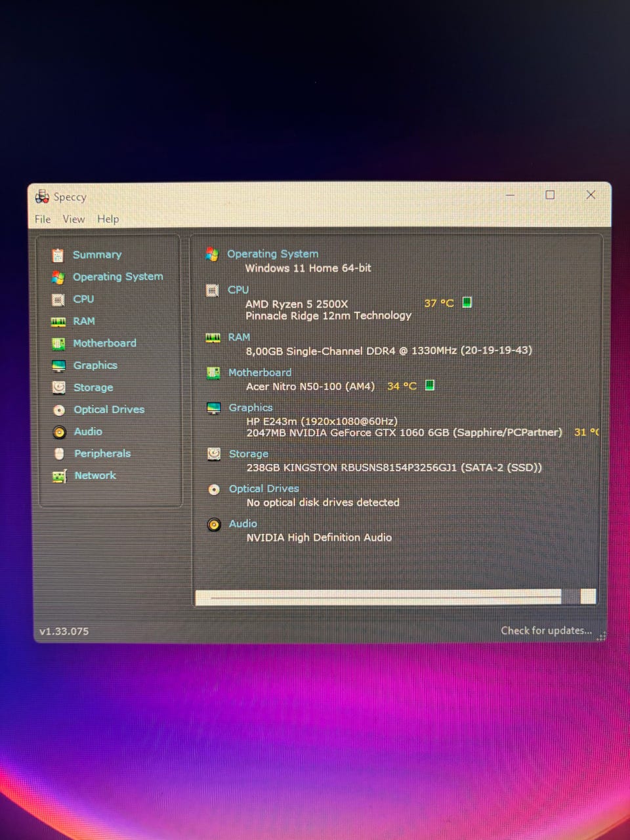
Task: Click the RAM stick icon in sidebar
Action: click(x=58, y=322)
